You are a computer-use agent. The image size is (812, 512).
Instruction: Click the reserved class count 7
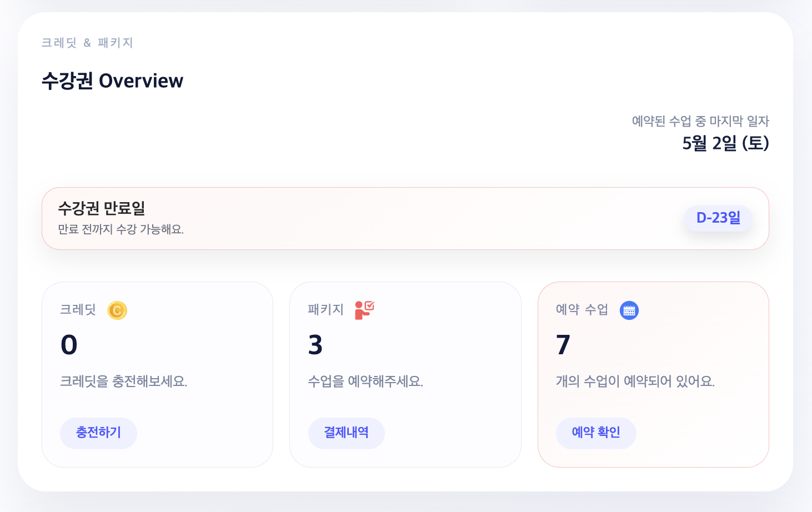[x=563, y=345]
